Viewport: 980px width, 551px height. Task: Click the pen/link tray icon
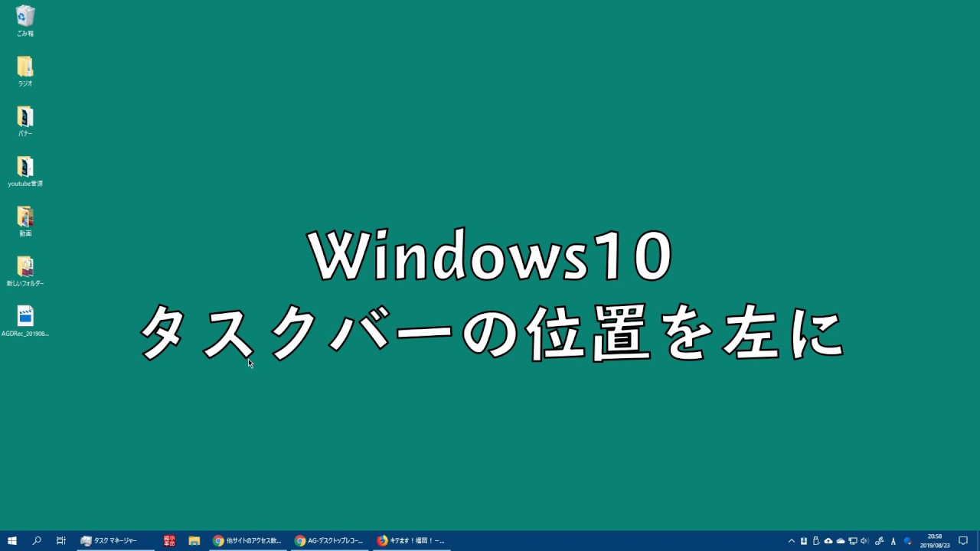coord(880,541)
